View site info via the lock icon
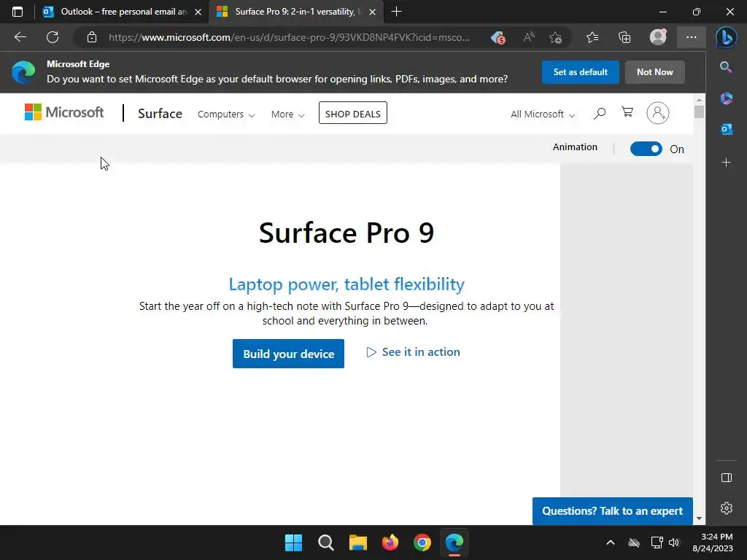The height and width of the screenshot is (560, 747). point(92,37)
